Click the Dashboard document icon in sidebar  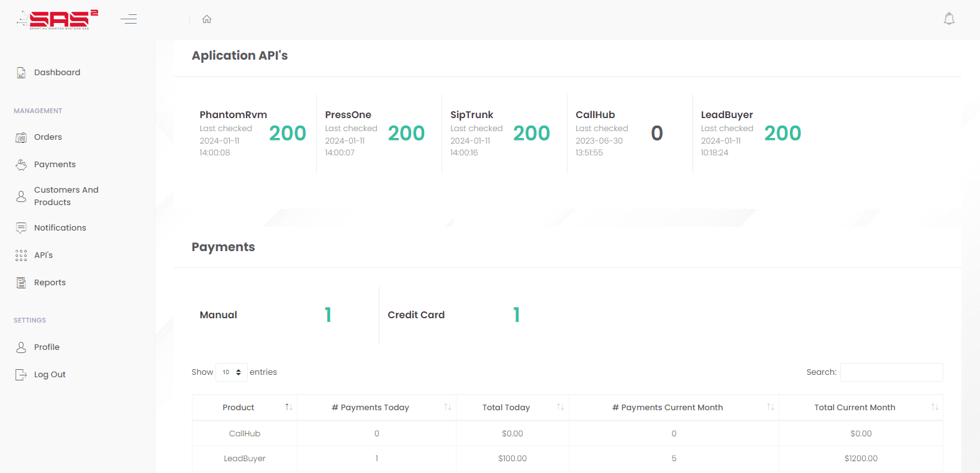click(x=21, y=73)
